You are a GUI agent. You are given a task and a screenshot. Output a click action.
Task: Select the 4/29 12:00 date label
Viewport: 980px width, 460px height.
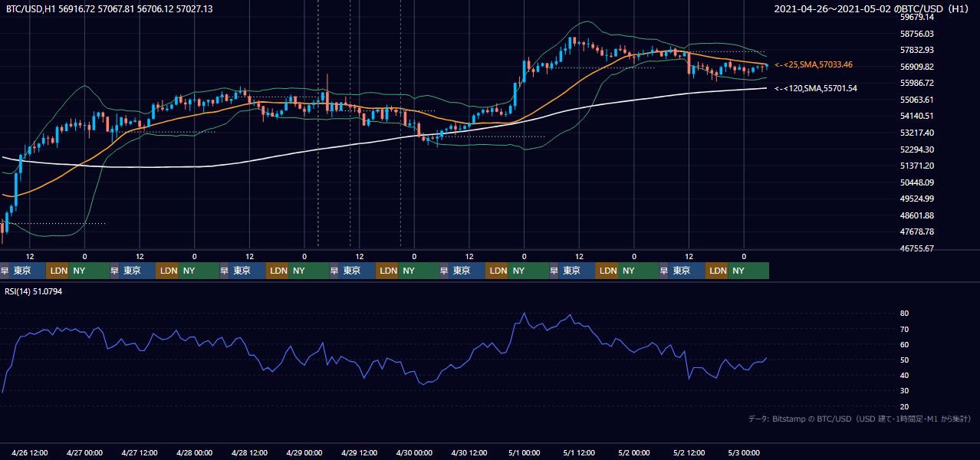click(360, 452)
